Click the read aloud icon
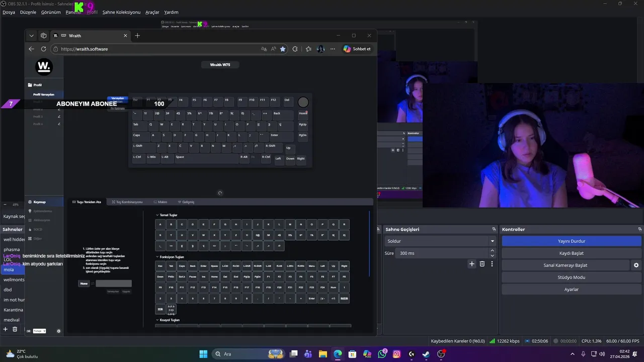 [274, 49]
